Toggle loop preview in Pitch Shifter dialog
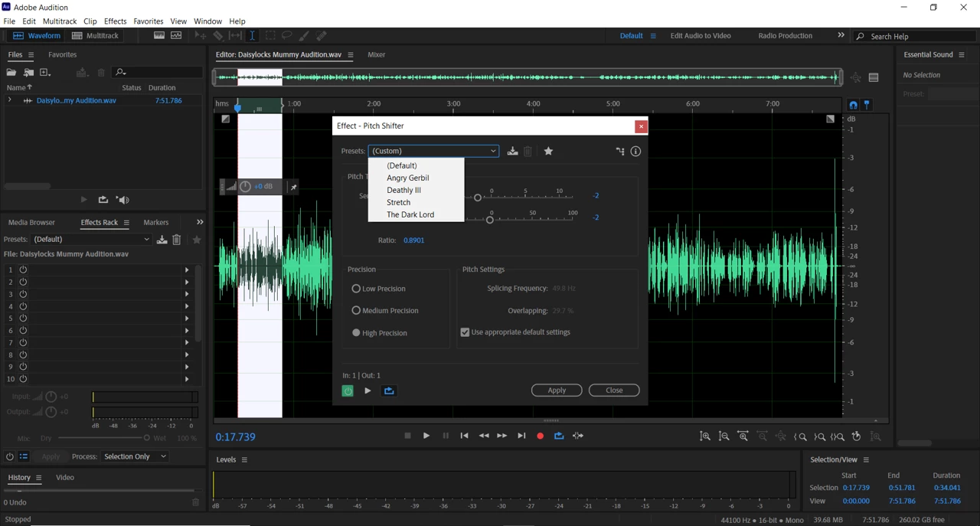 click(389, 391)
